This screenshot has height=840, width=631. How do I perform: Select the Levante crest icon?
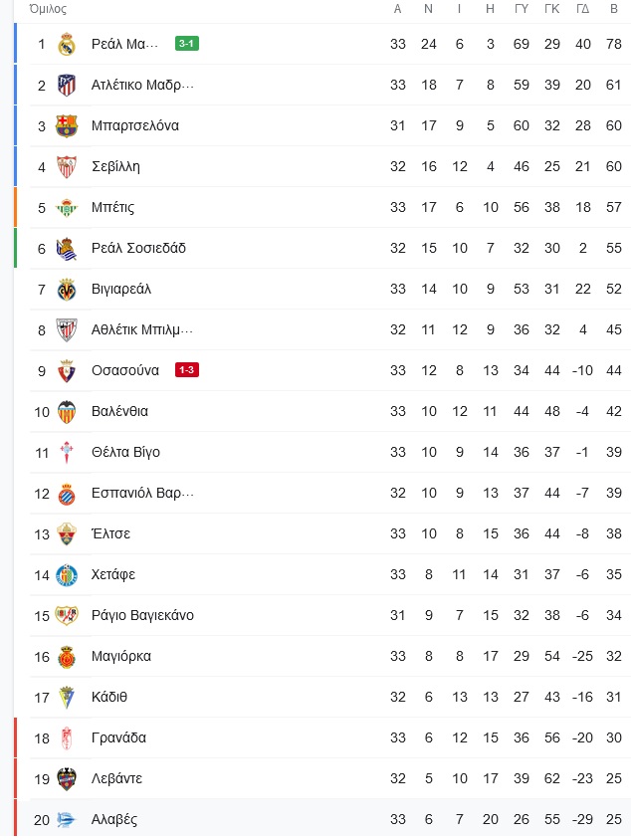(67, 779)
